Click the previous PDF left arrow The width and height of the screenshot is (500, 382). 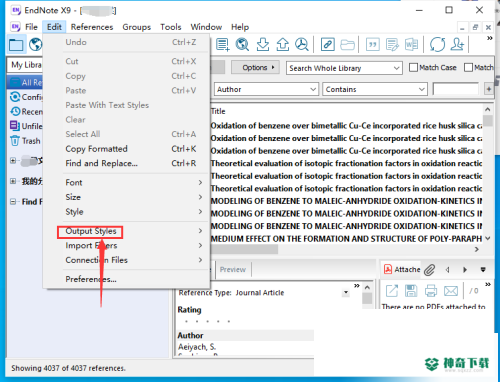[448, 269]
